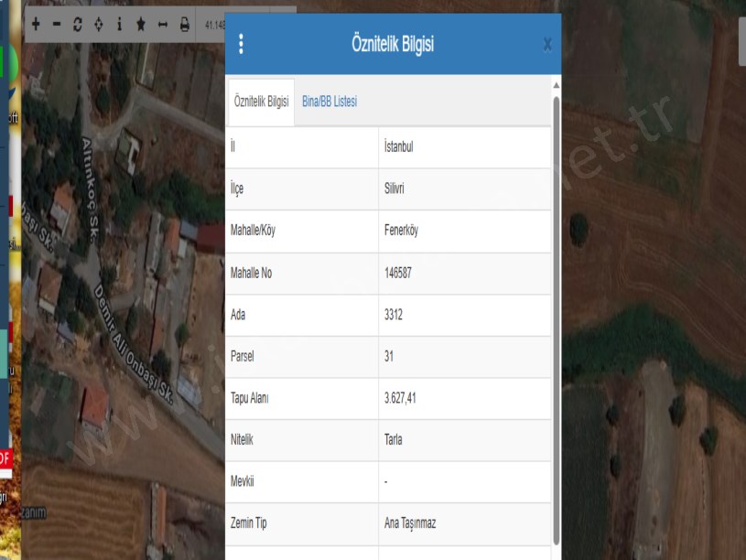Switch to Bina/BB Listesi tab

(330, 102)
